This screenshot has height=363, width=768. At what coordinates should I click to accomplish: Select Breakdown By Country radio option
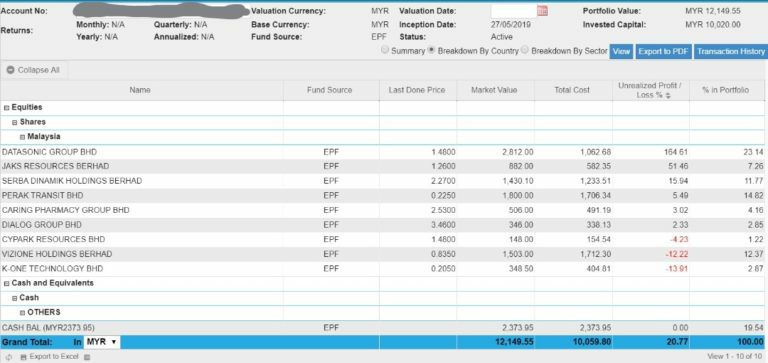tap(432, 50)
